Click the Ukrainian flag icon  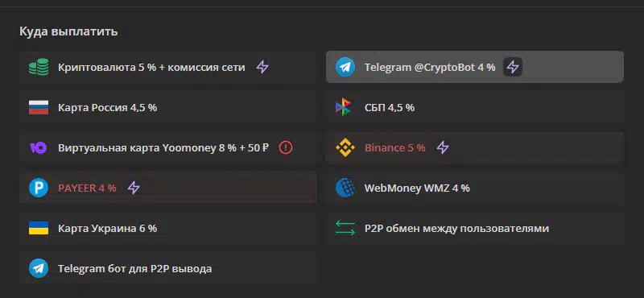pos(39,228)
